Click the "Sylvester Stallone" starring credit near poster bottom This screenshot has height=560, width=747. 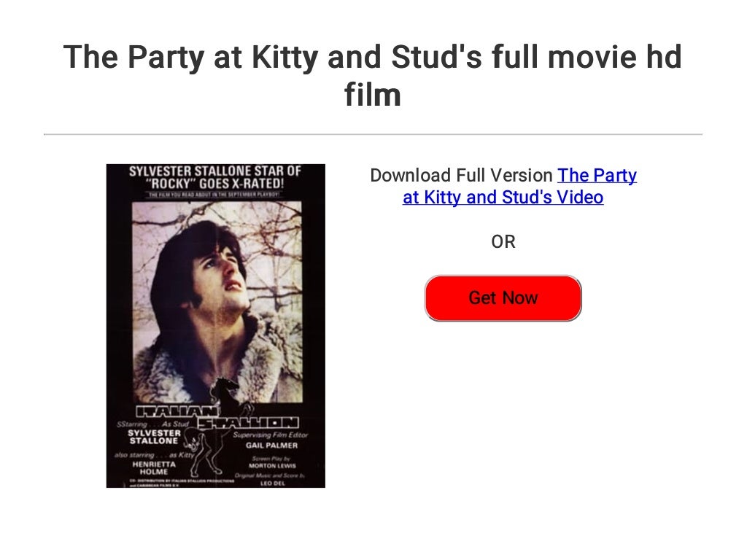click(154, 436)
